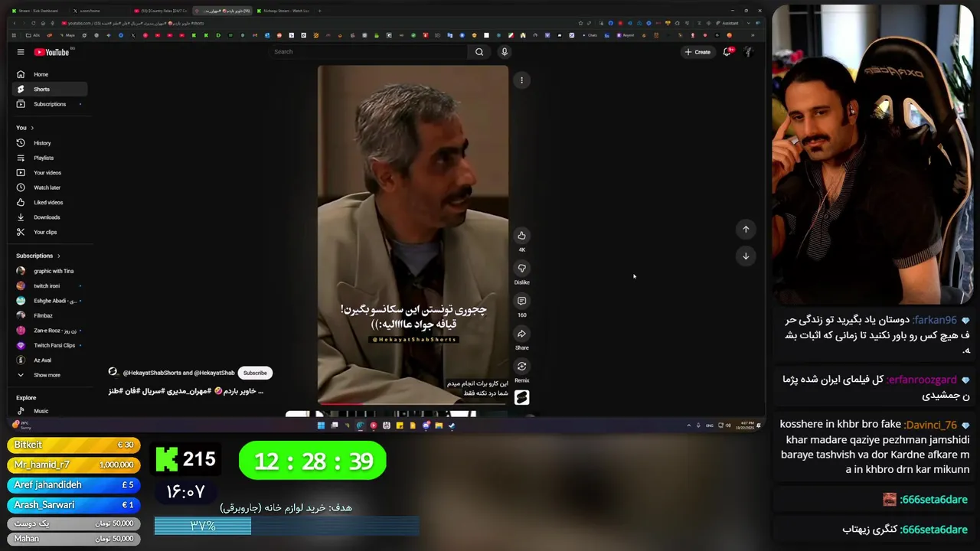980x551 pixels.
Task: Open History in the sidebar
Action: tap(50, 143)
